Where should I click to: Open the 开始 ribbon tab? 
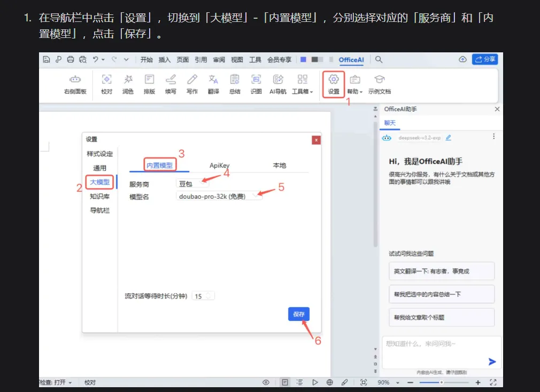pos(146,59)
